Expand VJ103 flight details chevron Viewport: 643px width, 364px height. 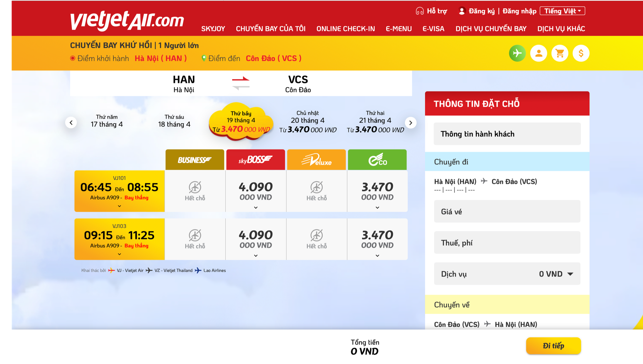120,254
